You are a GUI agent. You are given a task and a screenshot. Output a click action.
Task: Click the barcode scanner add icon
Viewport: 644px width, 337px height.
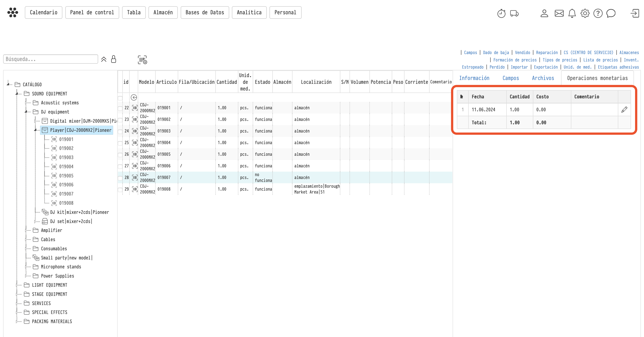click(x=142, y=60)
